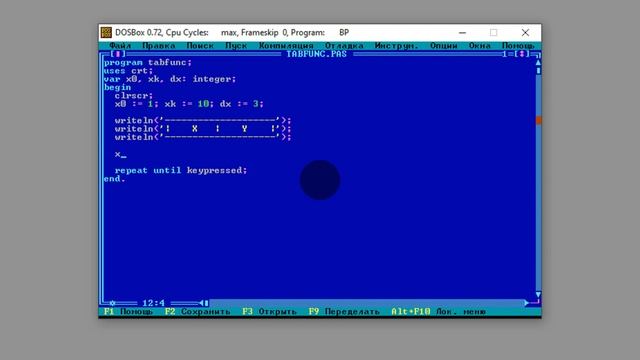
Task: Click the 'begin' keyword line
Action: [118, 87]
